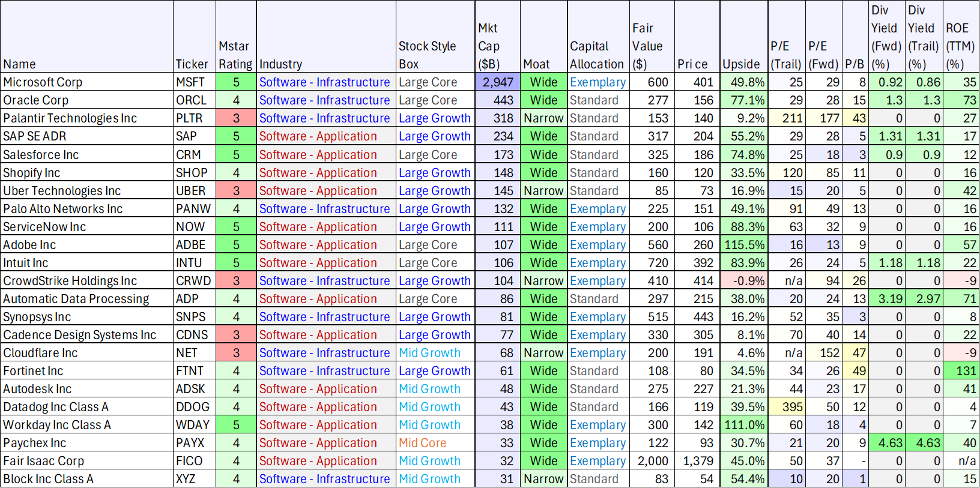Screen dimensions: 980x488
Task: Click Oracle's Standard capital allocation cell
Action: [x=598, y=100]
